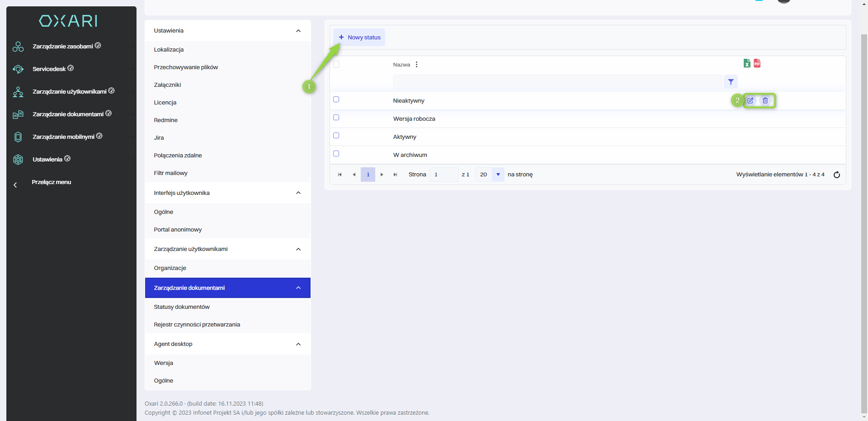Refresh the status table
The width and height of the screenshot is (868, 421).
click(x=837, y=175)
